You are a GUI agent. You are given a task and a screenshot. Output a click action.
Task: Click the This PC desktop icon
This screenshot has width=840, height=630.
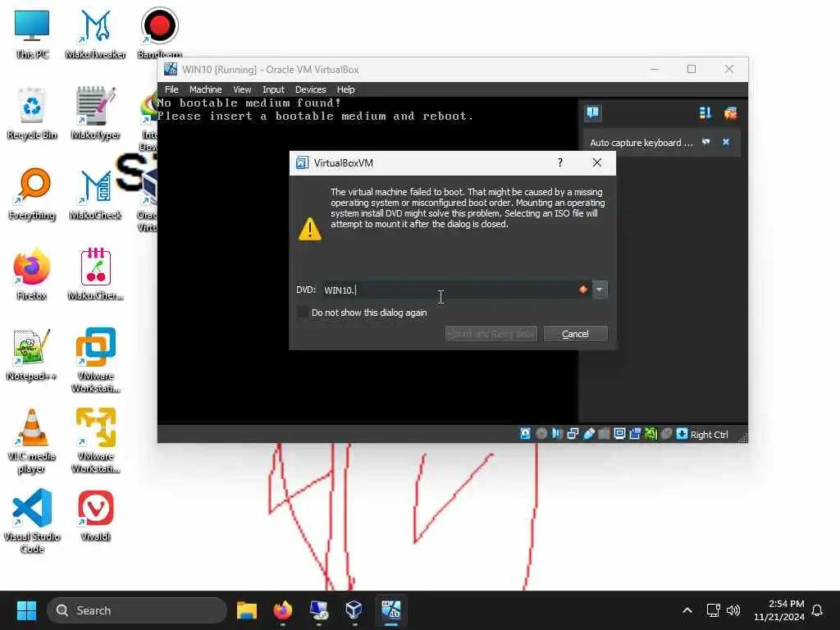tap(32, 33)
